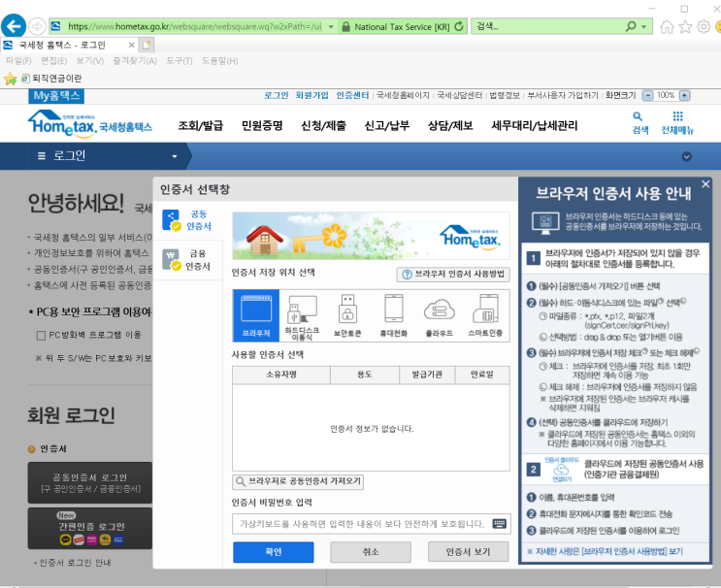Select 클라우드 storage icon
This screenshot has height=588, width=721.
pos(440,315)
